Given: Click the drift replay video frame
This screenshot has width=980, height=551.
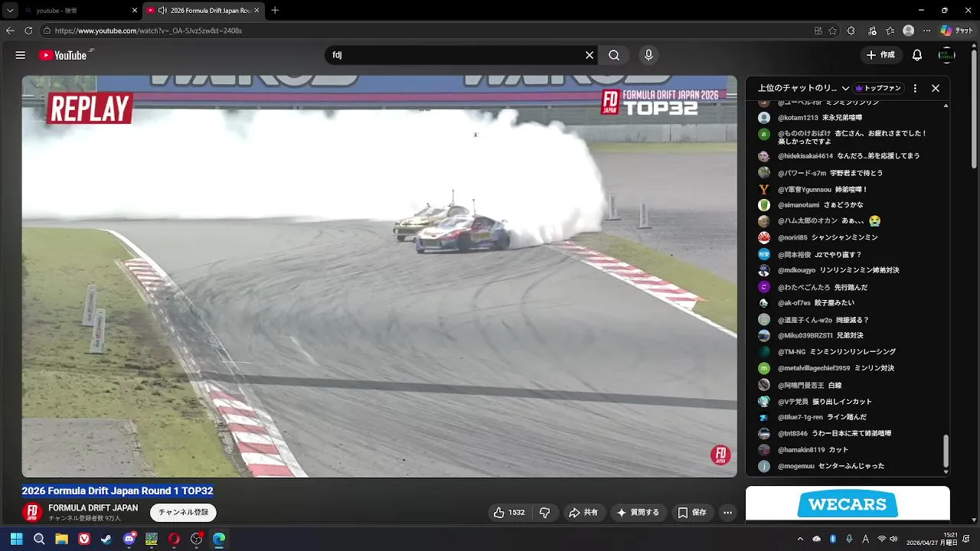Looking at the screenshot, I should click(x=379, y=276).
